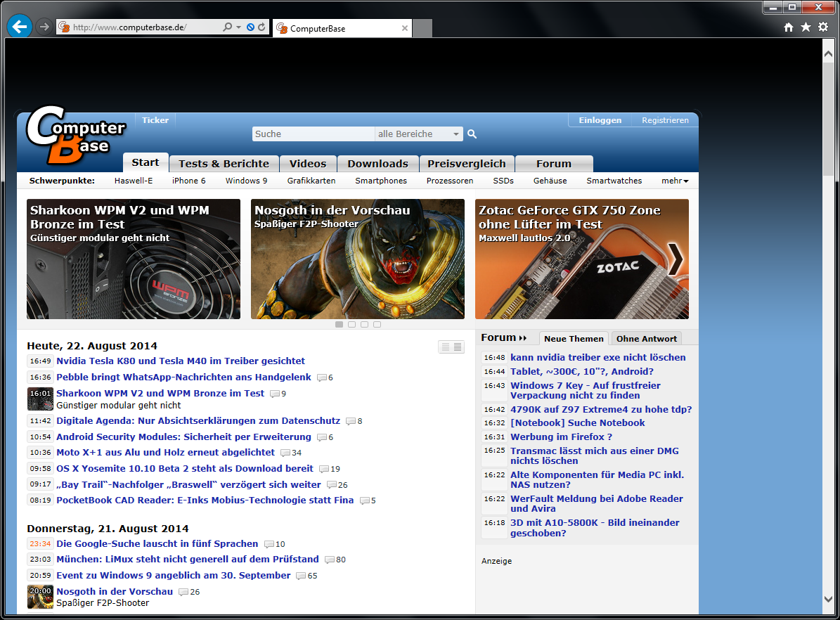Open the Windows 9 topic link

click(x=247, y=181)
